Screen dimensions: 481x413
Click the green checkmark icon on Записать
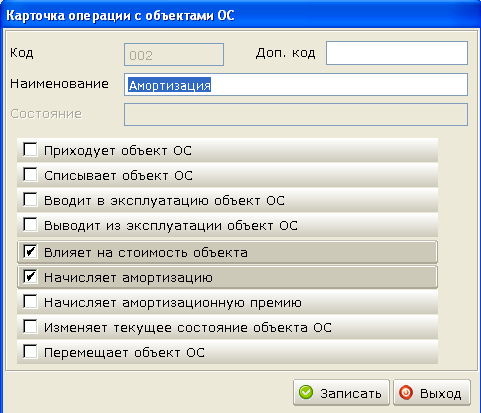click(x=306, y=393)
